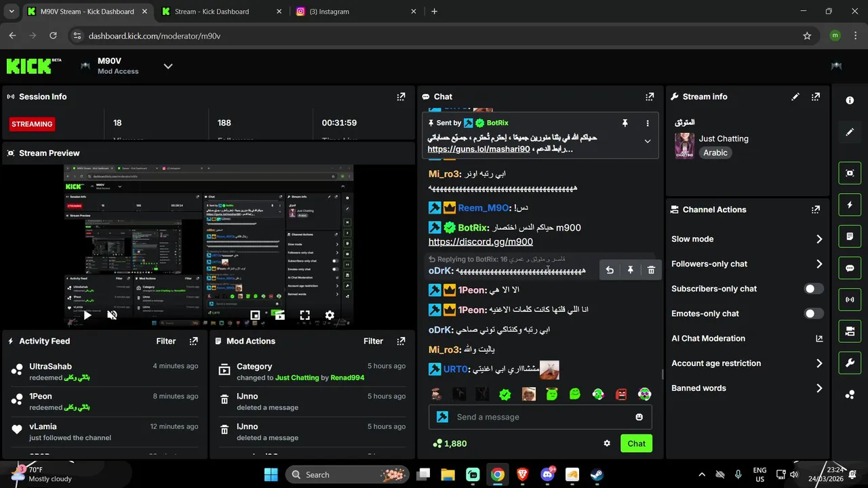The height and width of the screenshot is (488, 868).
Task: Pop out the Mod Actions panel
Action: click(x=401, y=341)
